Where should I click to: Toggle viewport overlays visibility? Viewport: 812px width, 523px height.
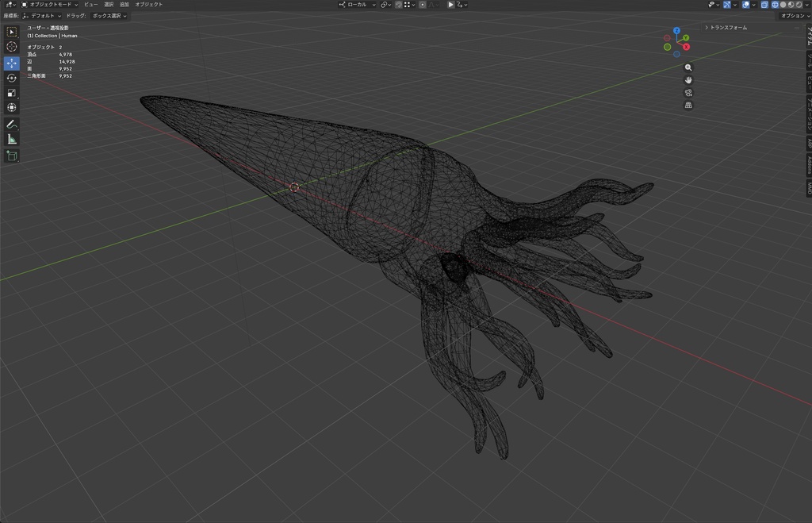click(745, 5)
